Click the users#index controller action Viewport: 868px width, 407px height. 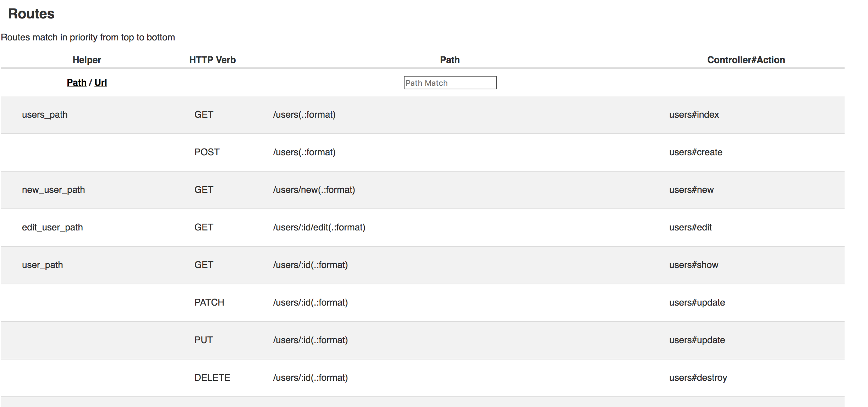[x=694, y=115]
